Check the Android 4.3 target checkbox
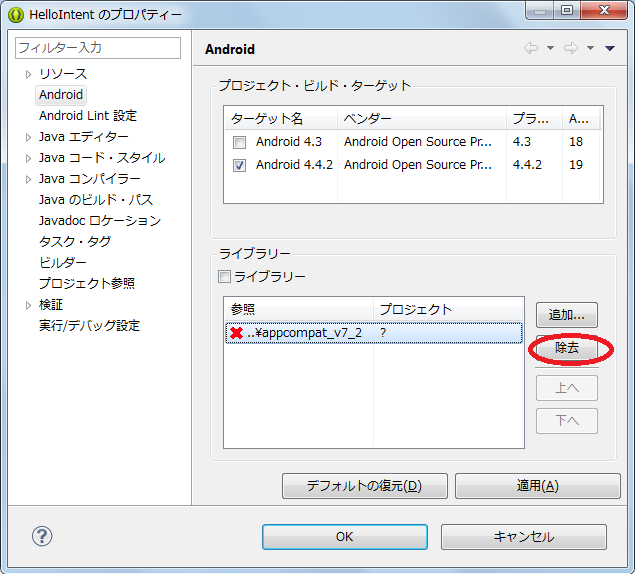The width and height of the screenshot is (637, 574). click(x=239, y=142)
